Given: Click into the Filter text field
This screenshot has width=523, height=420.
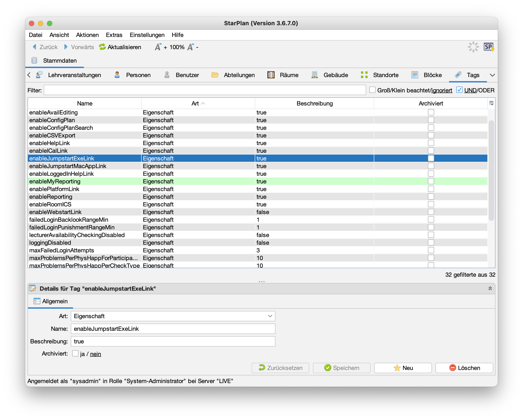Looking at the screenshot, I should [204, 90].
